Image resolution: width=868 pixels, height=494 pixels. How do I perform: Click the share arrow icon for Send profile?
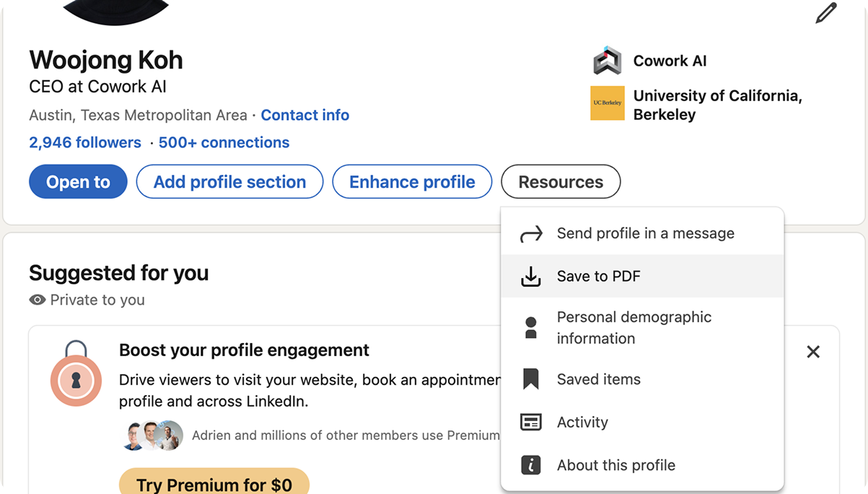pyautogui.click(x=531, y=234)
